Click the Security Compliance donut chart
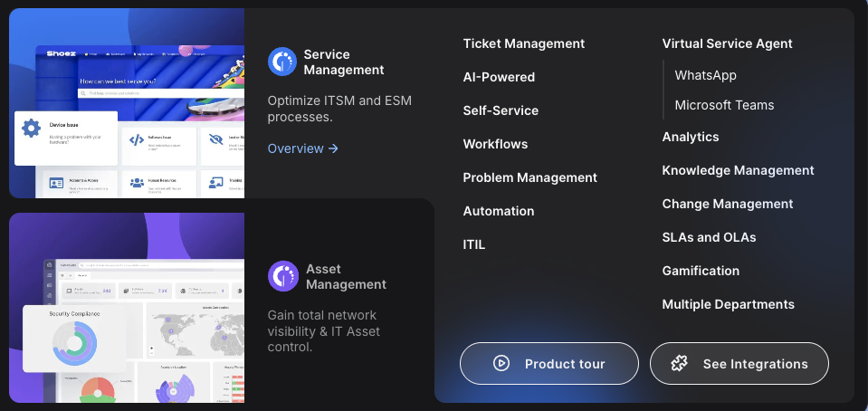This screenshot has height=411, width=868. click(x=75, y=343)
